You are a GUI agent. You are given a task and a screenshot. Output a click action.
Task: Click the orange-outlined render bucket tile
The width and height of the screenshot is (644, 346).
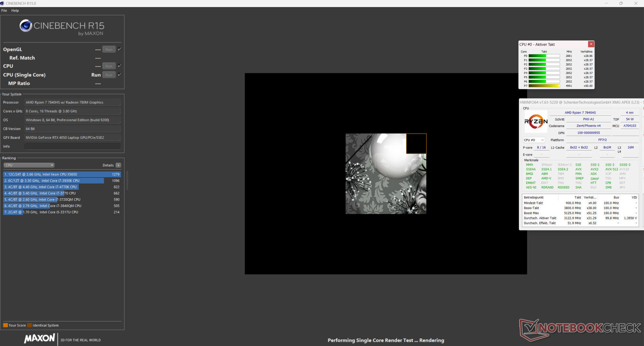pos(416,144)
